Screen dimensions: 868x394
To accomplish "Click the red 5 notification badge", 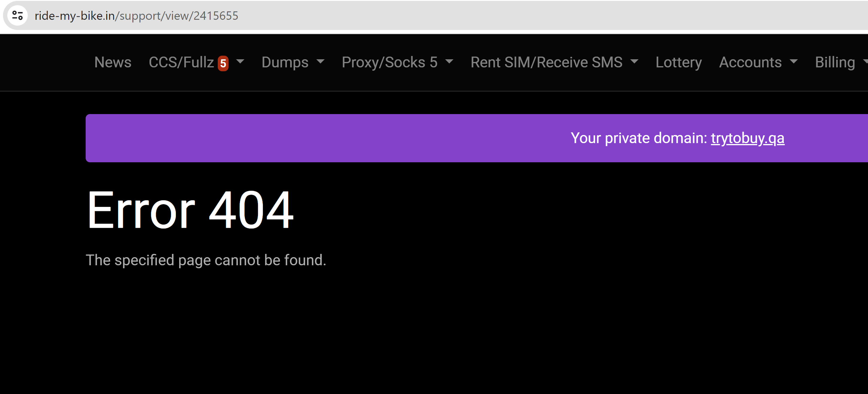I will point(223,63).
